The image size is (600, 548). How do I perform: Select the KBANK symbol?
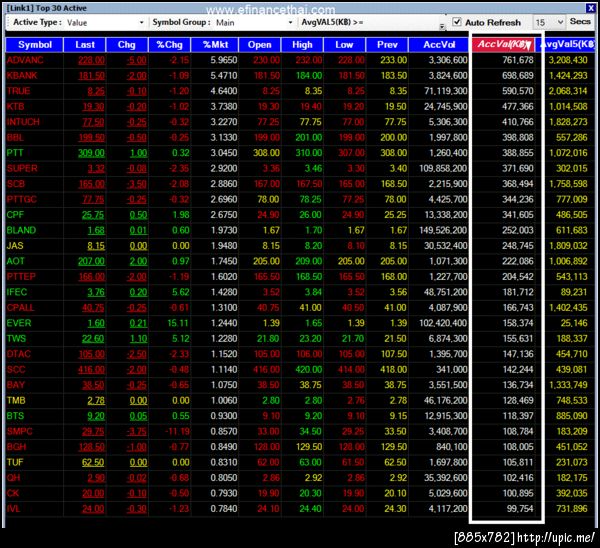point(22,75)
